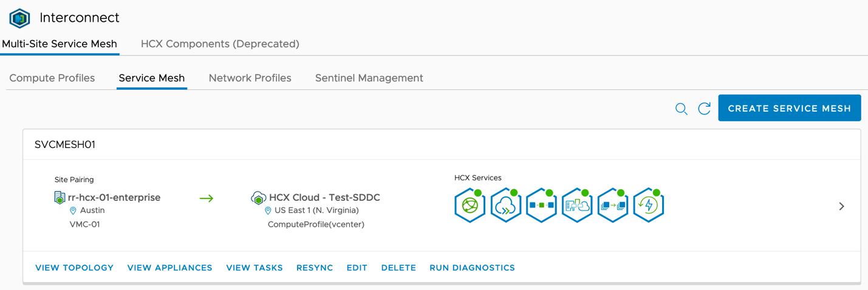
Task: Open the Sentinel Management tab
Action: pos(369,78)
